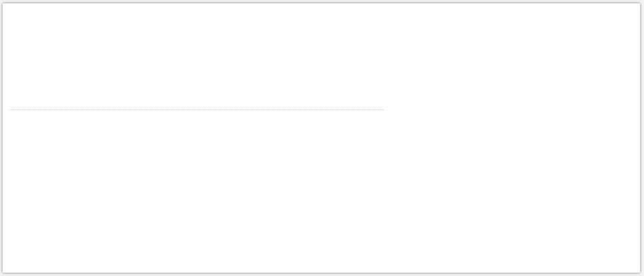Viewport: 644px width, 276px height.
Task: Click the blank area above the dotted divider
Action: (x=196, y=56)
